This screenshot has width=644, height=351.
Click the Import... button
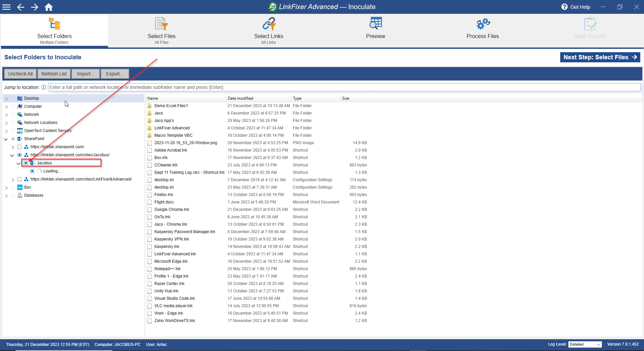[85, 74]
